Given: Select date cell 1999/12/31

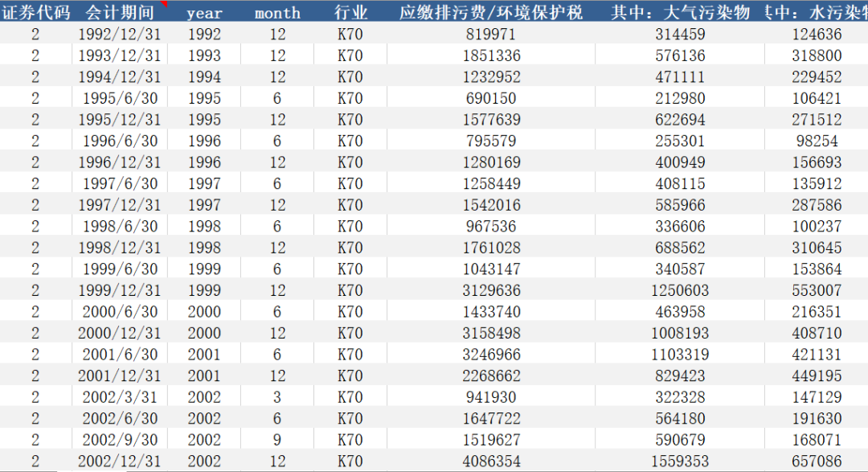Looking at the screenshot, I should coord(120,290).
